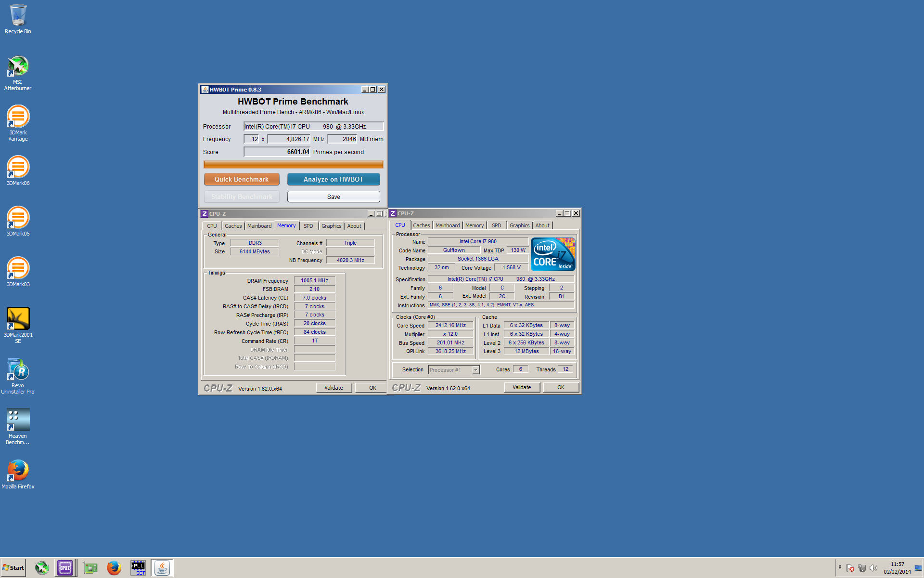This screenshot has height=578, width=924.
Task: Select the 3DMark03 desktop shortcut
Action: (x=18, y=272)
